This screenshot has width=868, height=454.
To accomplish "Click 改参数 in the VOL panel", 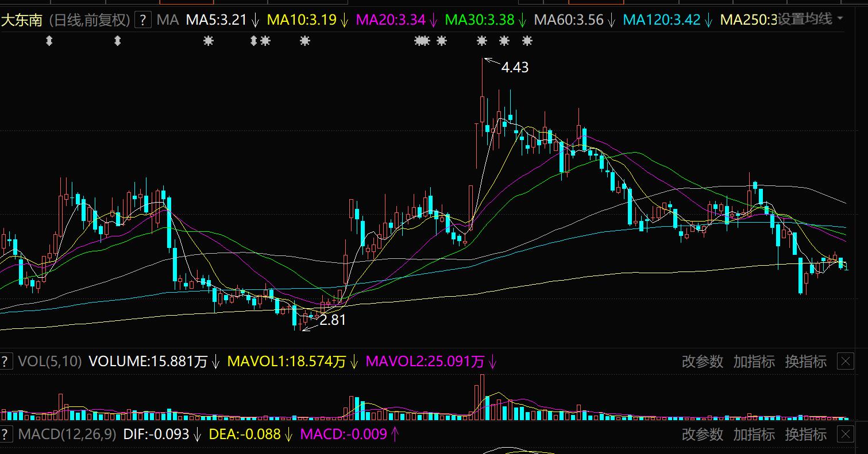I will pyautogui.click(x=702, y=362).
